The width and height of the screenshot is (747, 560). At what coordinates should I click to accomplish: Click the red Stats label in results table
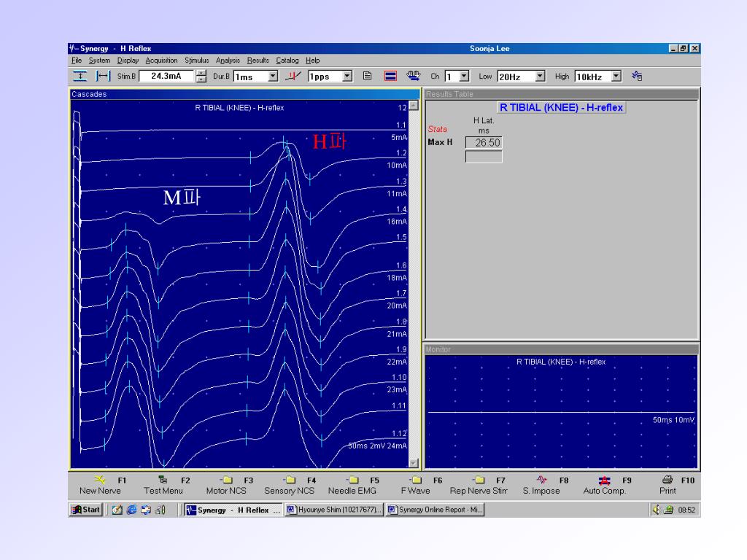[x=438, y=129]
